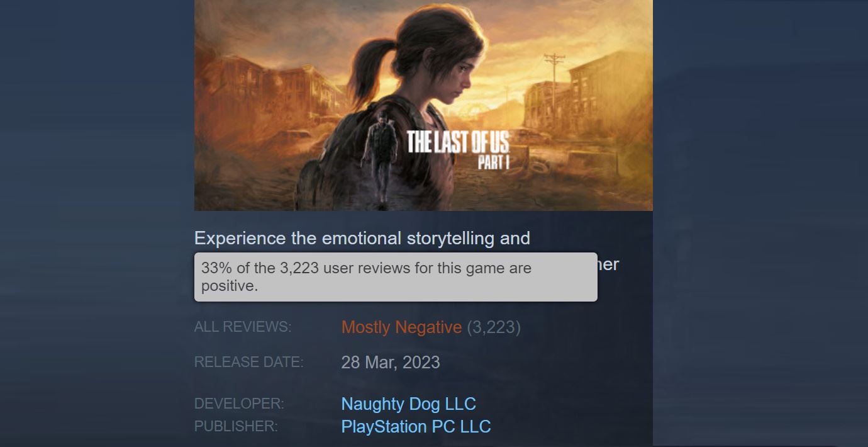Click the gray review percentage tooltip
The height and width of the screenshot is (447, 868).
(396, 277)
